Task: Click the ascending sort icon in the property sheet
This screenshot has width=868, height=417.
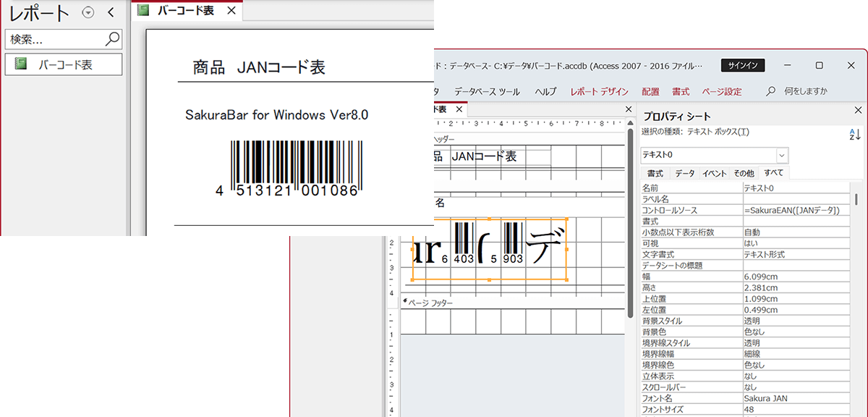Action: [856, 135]
